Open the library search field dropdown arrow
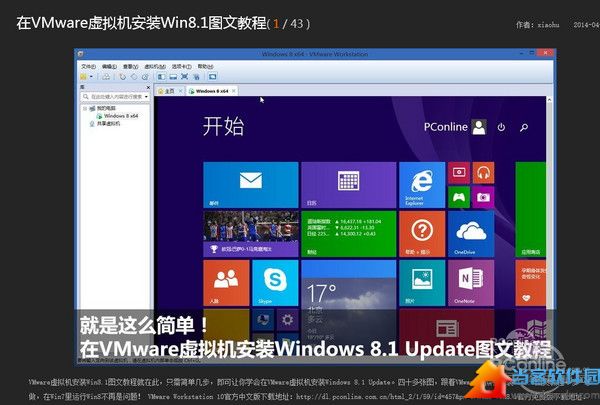600x405 pixels. tap(146, 97)
